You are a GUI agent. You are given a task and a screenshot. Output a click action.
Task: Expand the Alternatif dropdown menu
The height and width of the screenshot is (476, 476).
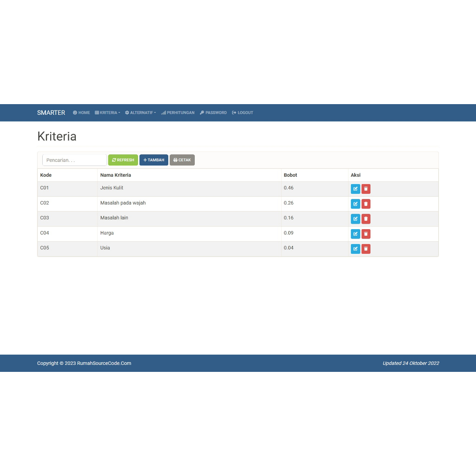pyautogui.click(x=140, y=112)
